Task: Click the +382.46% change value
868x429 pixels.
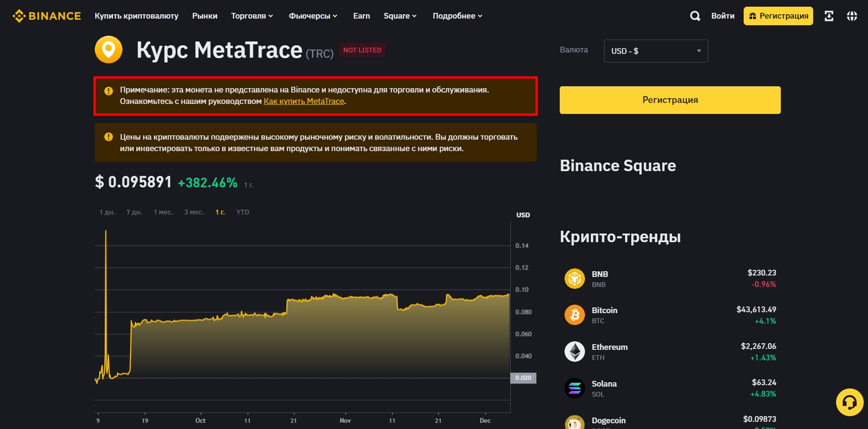Action: [208, 183]
